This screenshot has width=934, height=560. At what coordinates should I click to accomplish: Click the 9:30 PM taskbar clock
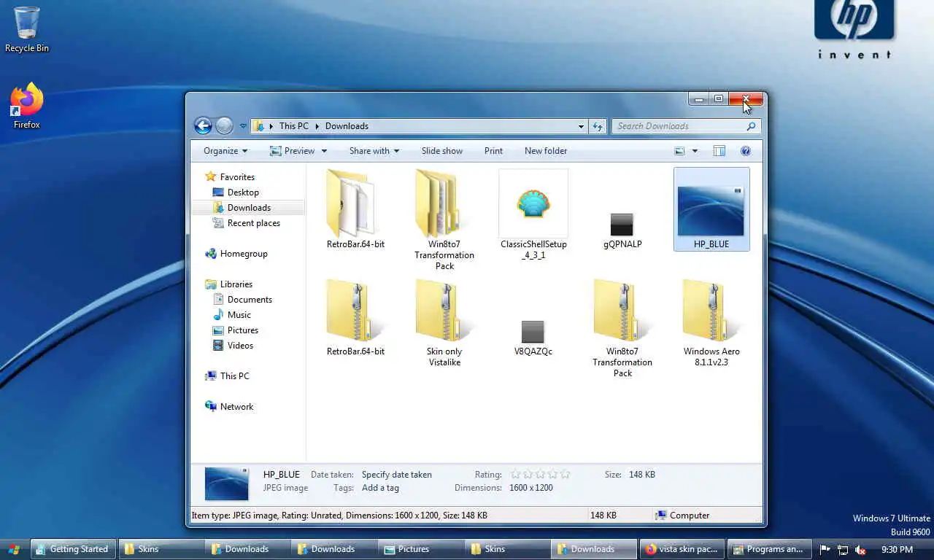[897, 550]
